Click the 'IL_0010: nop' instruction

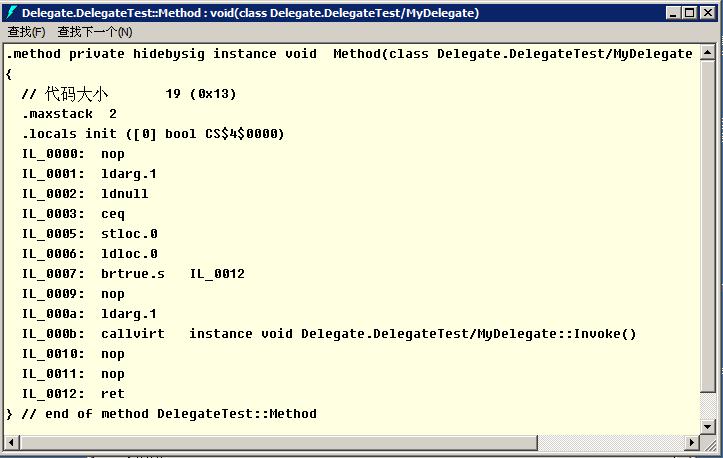[73, 354]
